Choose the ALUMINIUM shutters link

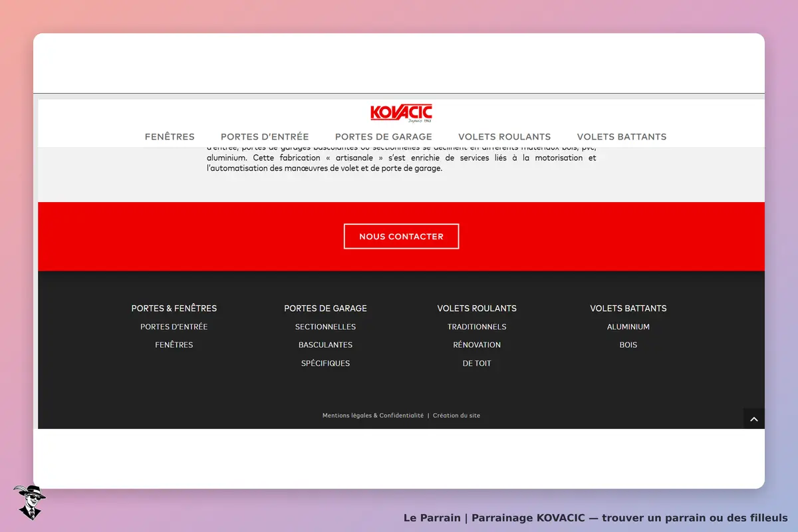click(628, 327)
